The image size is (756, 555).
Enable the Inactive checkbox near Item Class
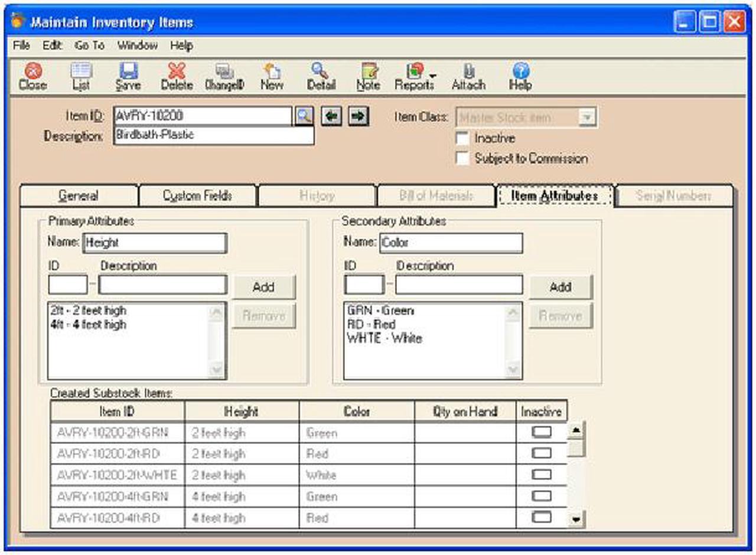pyautogui.click(x=463, y=138)
